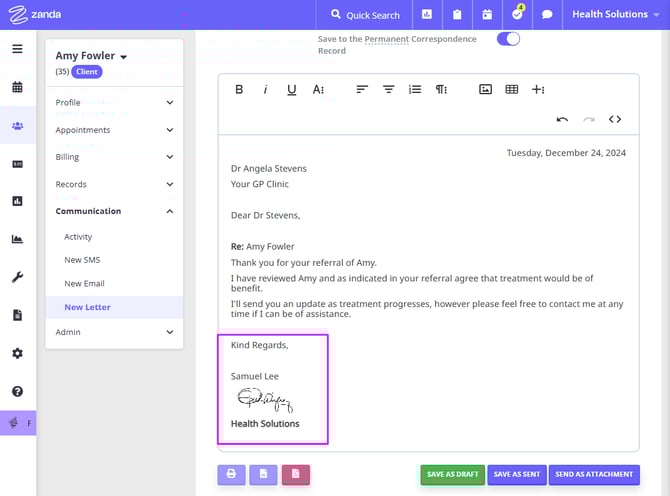Undo the last edit in the letter

coord(562,119)
